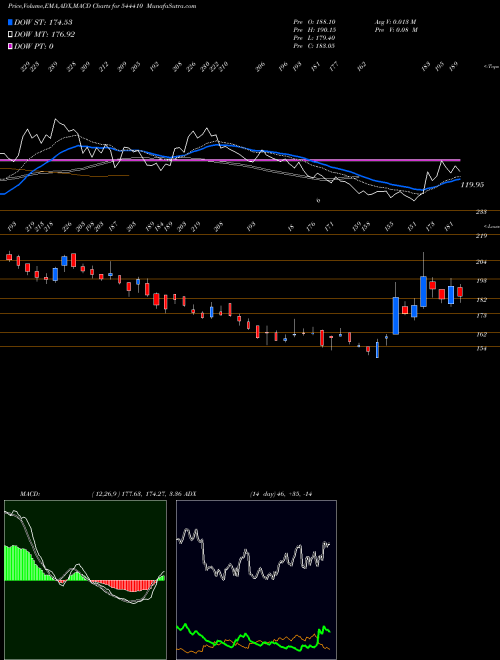Image resolution: width=500 pixels, height=660 pixels.
Task: Click the magenta DOW PT legend swatch
Action: (10, 46)
